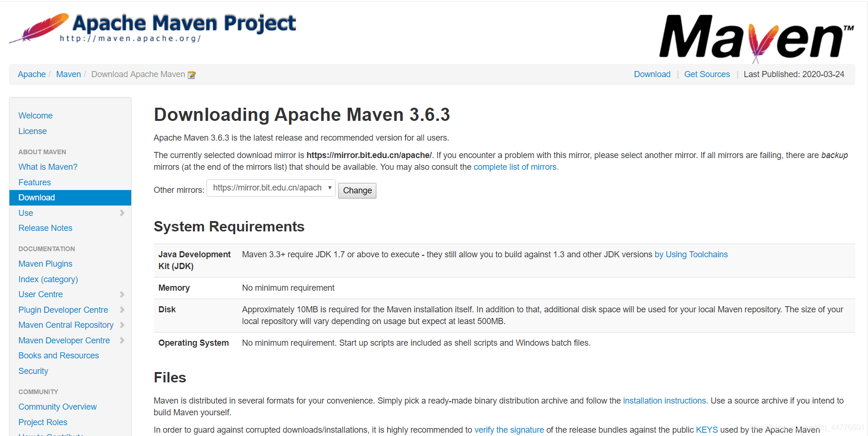Click the Operating System row label
Screen dimensions: 868x436
tap(193, 343)
